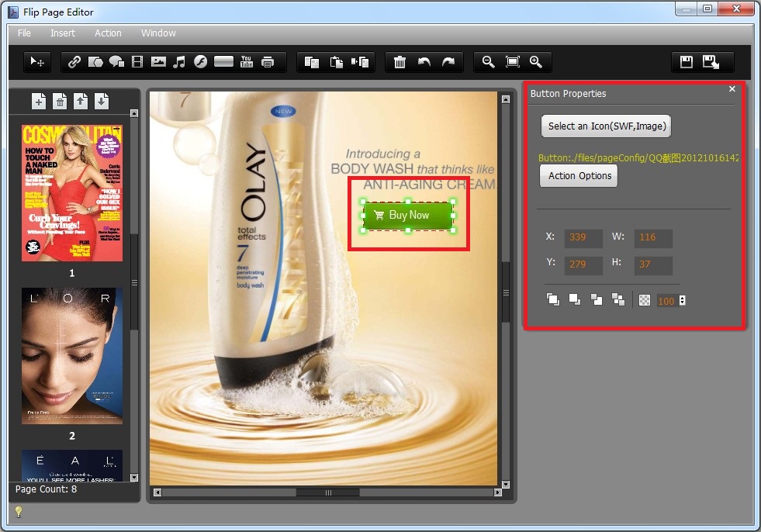
Task: Click canvas horizontal scroll left arrow
Action: (x=157, y=492)
